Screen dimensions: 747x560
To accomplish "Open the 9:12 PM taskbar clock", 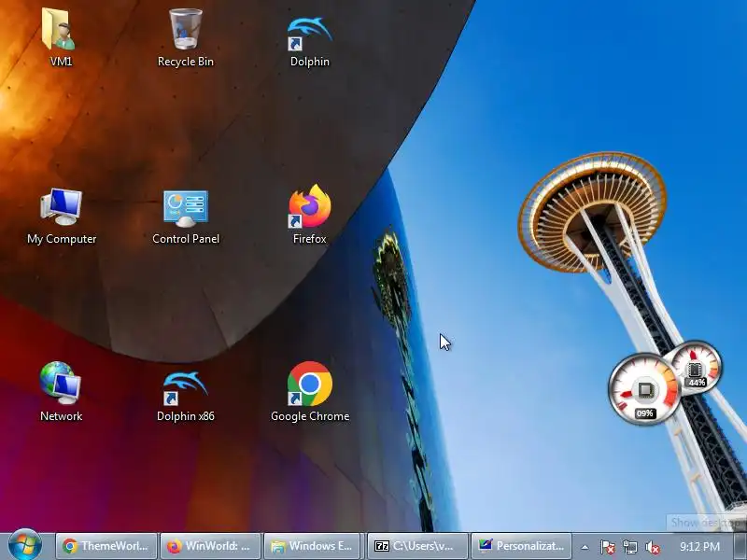I will [699, 546].
